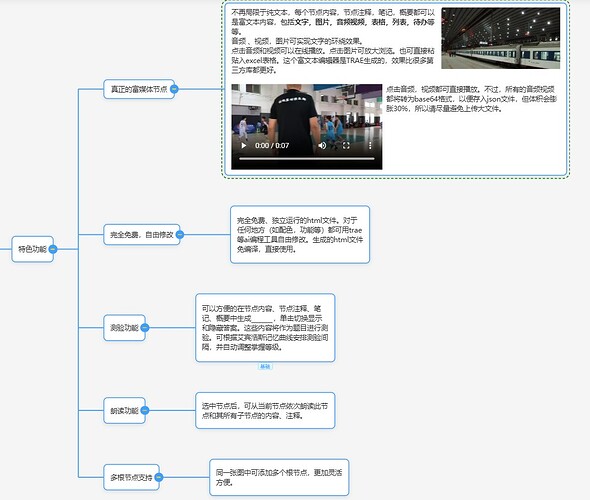Enlarge the train station photo
Screen dimensions: 590x500
[x=500, y=38]
